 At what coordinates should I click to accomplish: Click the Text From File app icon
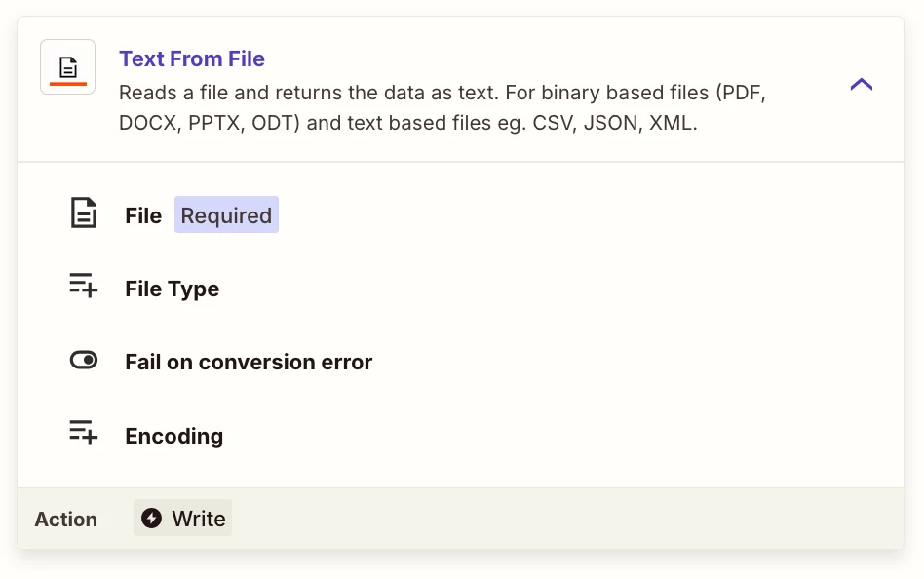tap(67, 66)
